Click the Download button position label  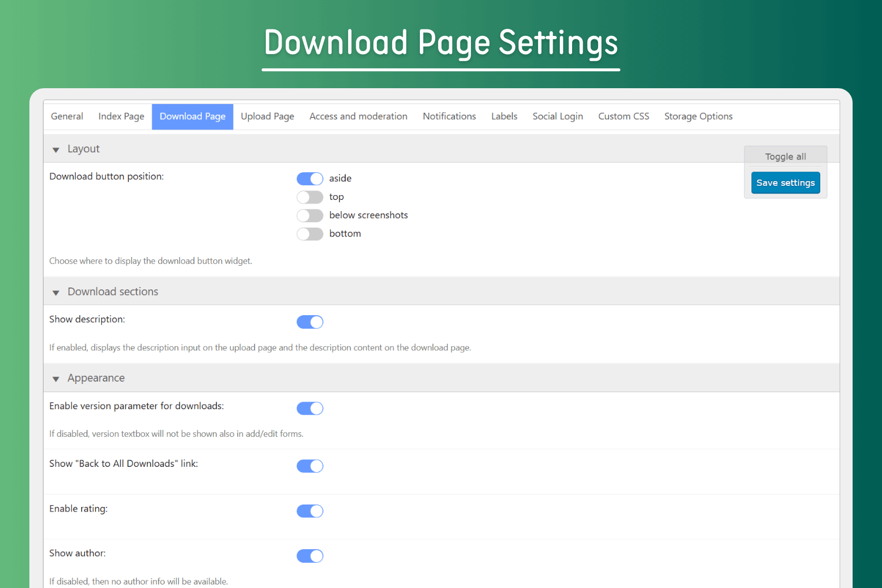106,176
